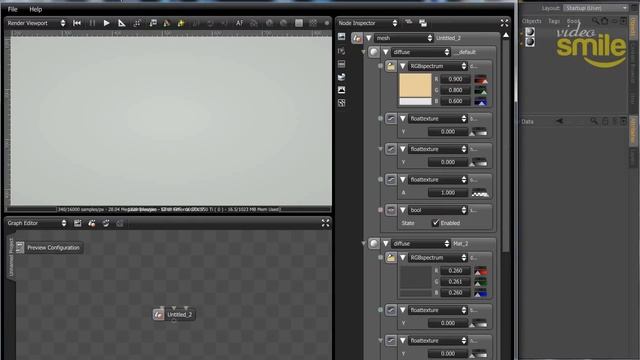Pause the render in Render Viewport

pos(92,23)
